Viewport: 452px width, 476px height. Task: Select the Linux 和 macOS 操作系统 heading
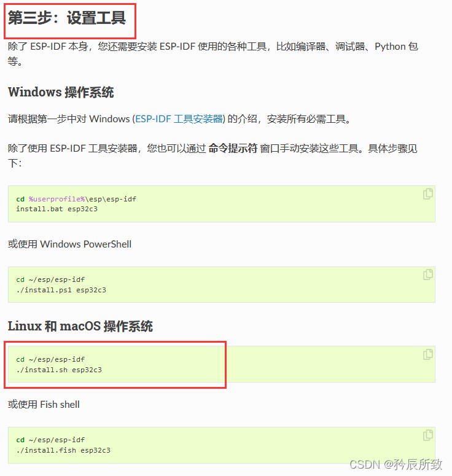(x=80, y=326)
